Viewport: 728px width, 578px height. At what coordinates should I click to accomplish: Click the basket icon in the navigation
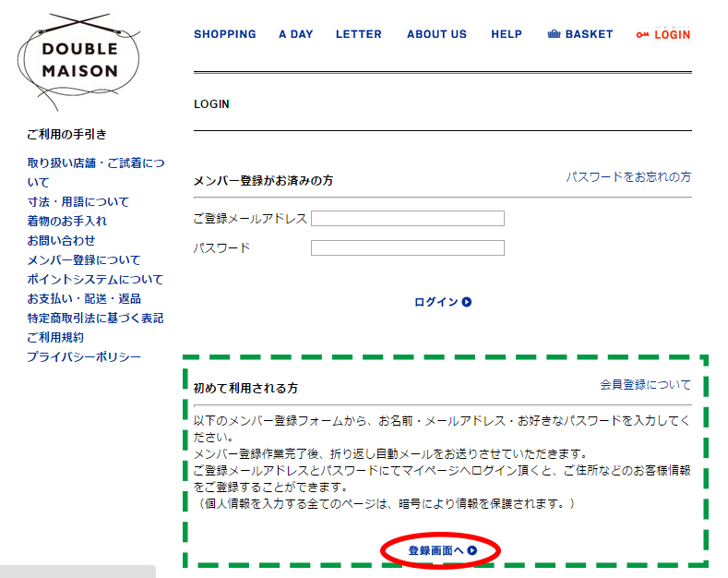(554, 34)
